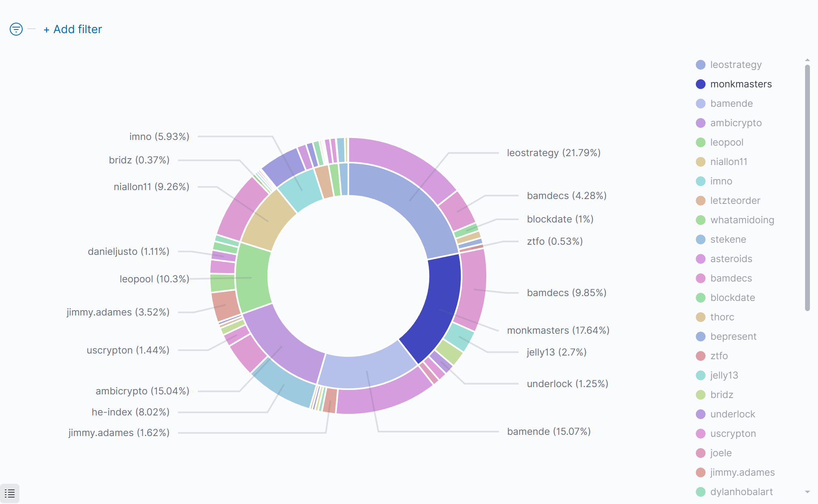Click the jimmy.adames legend dot
This screenshot has width=818, height=504.
click(701, 472)
